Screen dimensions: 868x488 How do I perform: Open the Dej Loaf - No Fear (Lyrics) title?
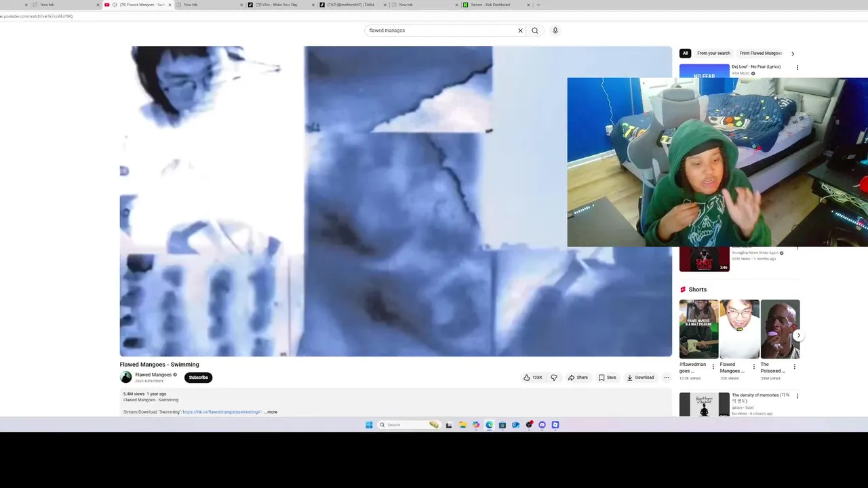[756, 66]
